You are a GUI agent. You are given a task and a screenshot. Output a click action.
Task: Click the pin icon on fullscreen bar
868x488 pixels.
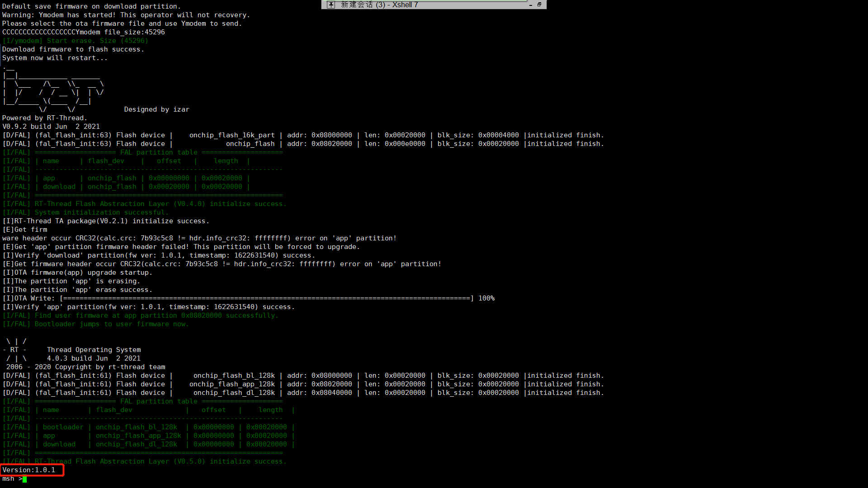pyautogui.click(x=331, y=5)
